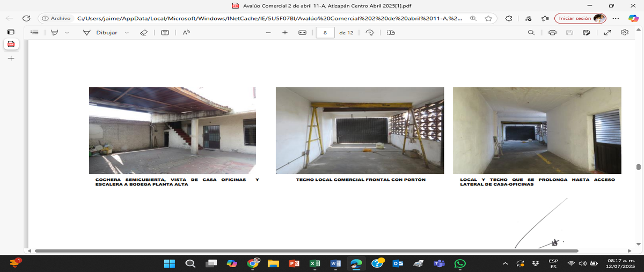Open the vertical tabs panel icon
The width and height of the screenshot is (644, 272).
[x=11, y=32]
